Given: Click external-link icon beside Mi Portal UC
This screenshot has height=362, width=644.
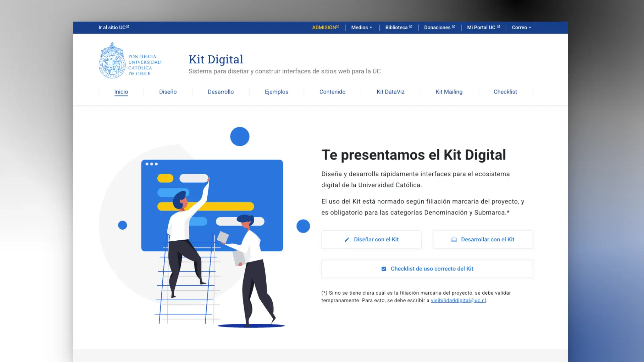Looking at the screenshot, I should pos(498,26).
